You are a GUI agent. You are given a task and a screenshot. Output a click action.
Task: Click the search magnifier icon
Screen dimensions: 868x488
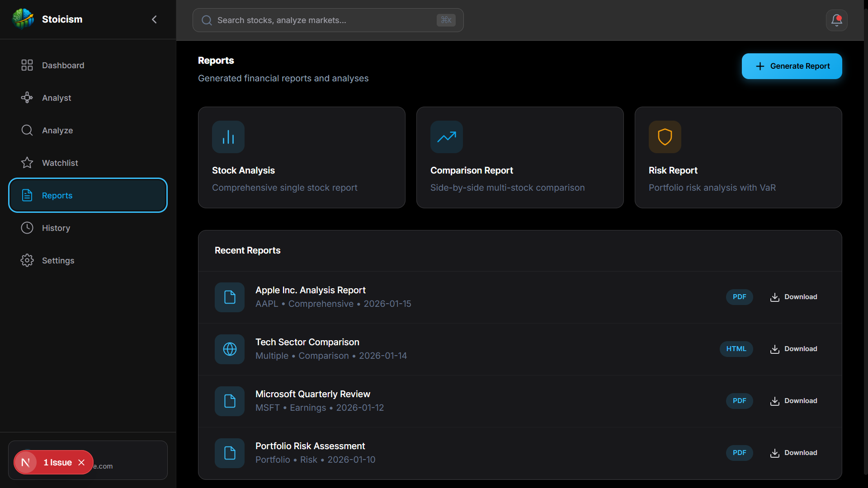(207, 20)
